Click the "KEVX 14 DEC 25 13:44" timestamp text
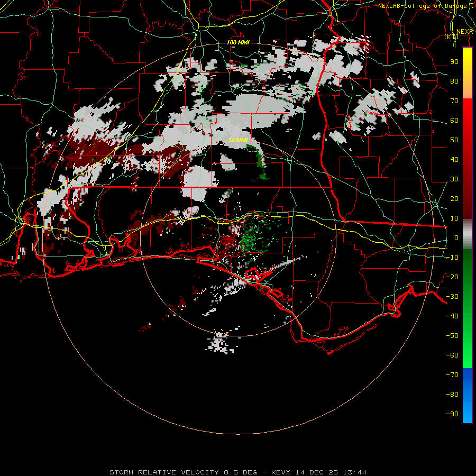The height and width of the screenshot is (476, 476). 319,472
